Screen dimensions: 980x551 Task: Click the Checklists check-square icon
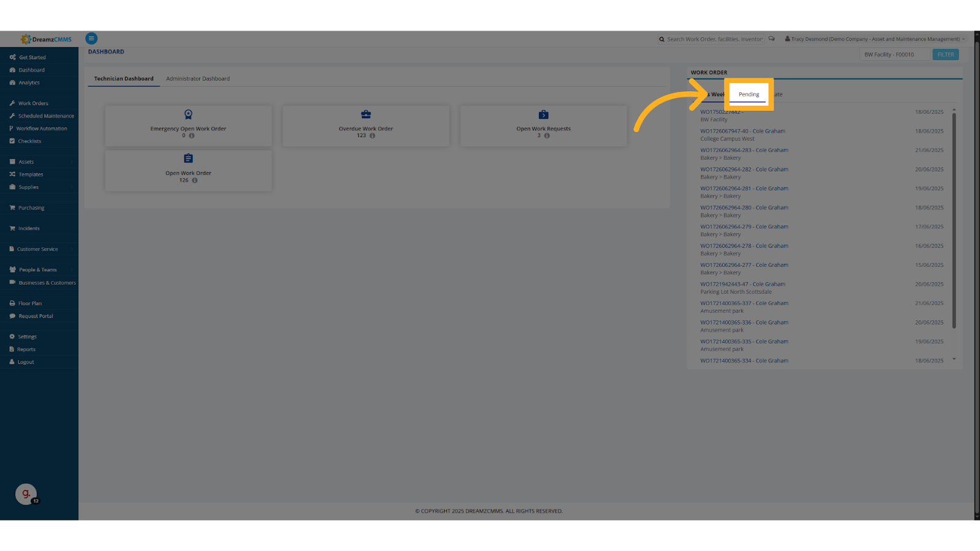click(12, 141)
